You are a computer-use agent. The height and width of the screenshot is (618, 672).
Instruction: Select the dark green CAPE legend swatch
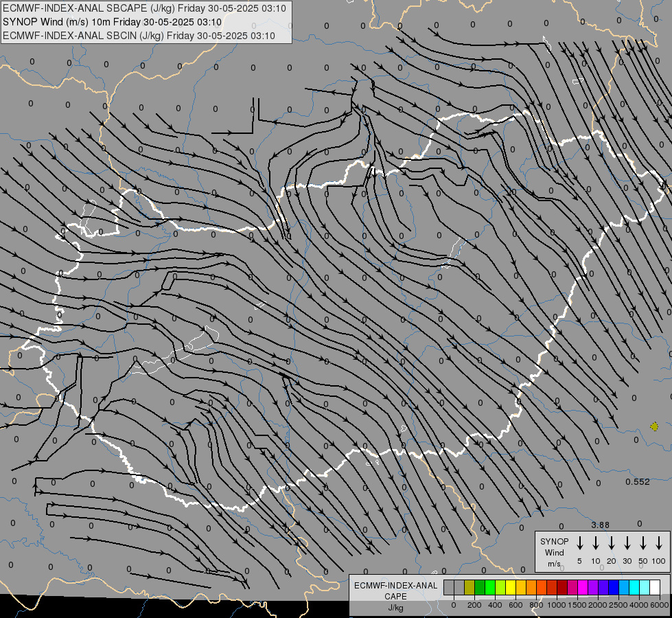(x=480, y=588)
